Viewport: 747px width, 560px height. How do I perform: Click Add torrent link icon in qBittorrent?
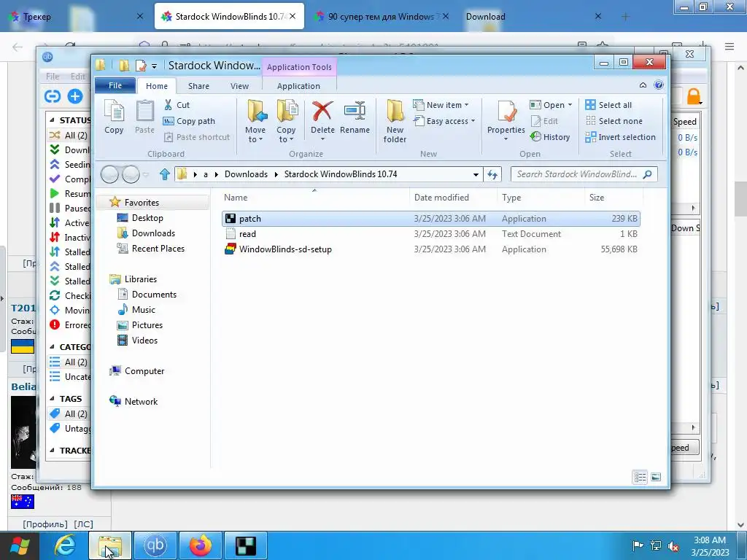coord(52,96)
